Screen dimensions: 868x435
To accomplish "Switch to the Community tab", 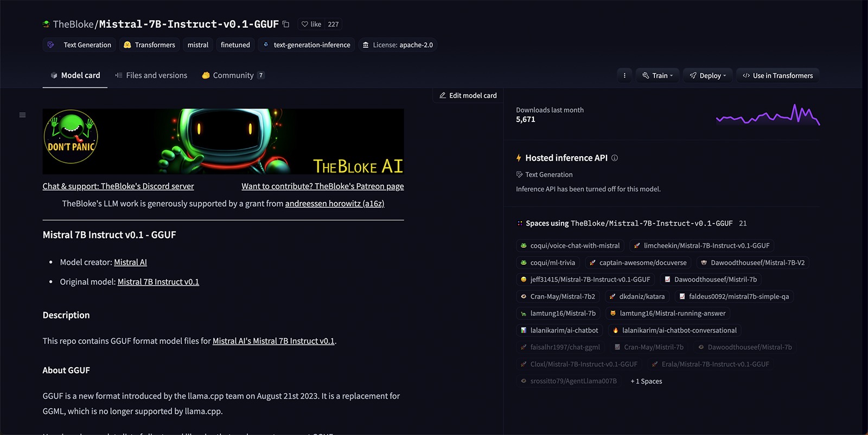I will 233,75.
